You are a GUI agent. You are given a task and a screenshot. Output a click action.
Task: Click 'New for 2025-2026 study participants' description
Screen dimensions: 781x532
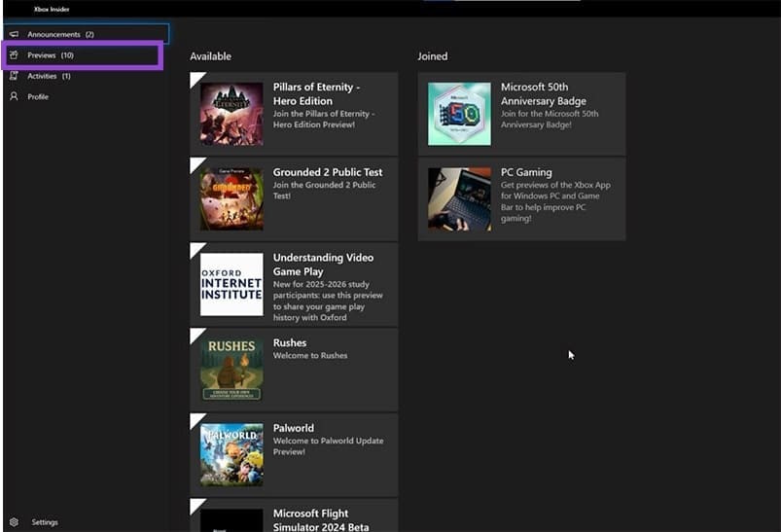(328, 301)
